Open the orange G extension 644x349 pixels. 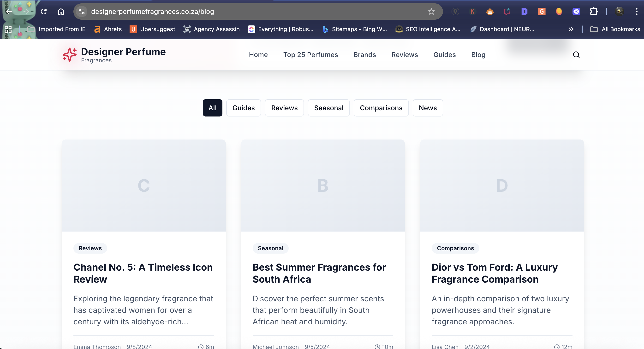[542, 12]
